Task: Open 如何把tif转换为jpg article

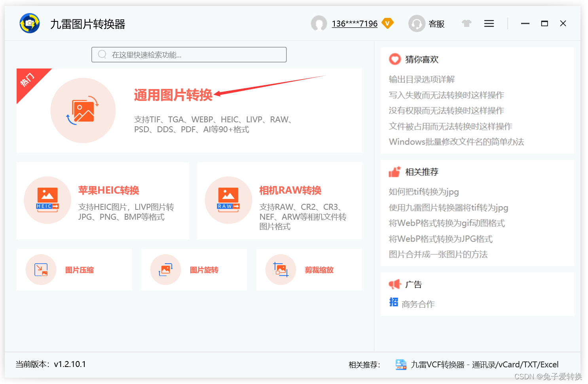Action: point(424,192)
